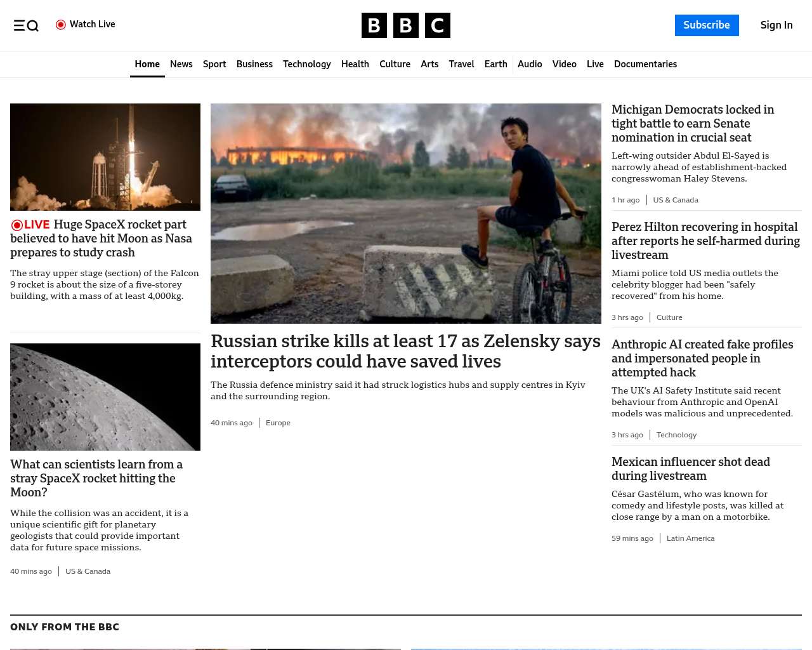Click the Watch Live text link
This screenshot has width=812, height=650.
(x=92, y=24)
